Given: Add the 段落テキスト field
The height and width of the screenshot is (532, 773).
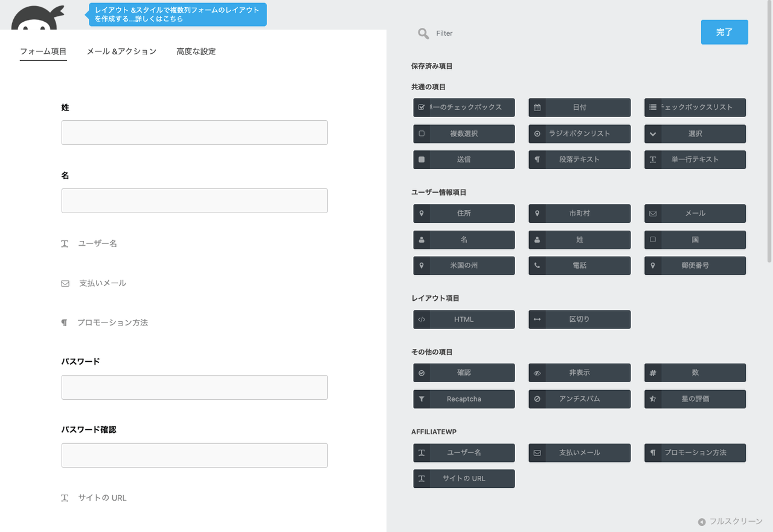Looking at the screenshot, I should [579, 159].
